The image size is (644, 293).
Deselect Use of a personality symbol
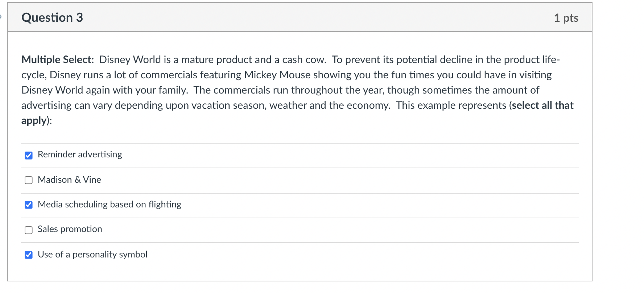(x=28, y=255)
